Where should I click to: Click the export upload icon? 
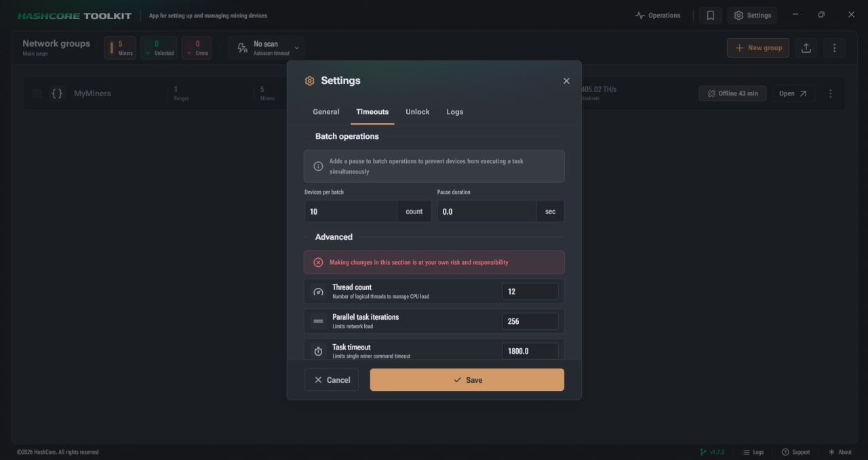(806, 48)
